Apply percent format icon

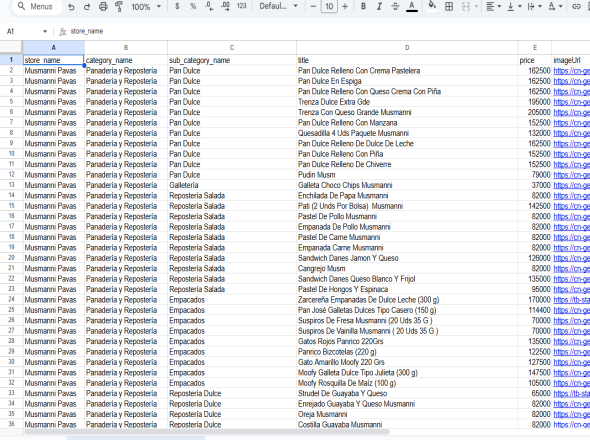coord(193,6)
